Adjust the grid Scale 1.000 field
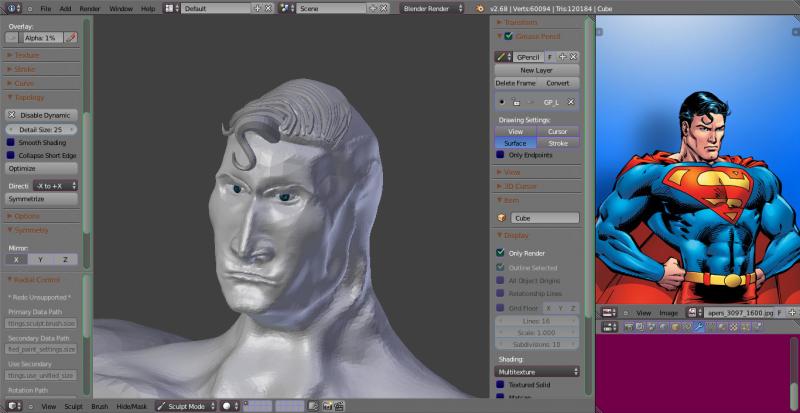The width and height of the screenshot is (800, 413). 537,332
